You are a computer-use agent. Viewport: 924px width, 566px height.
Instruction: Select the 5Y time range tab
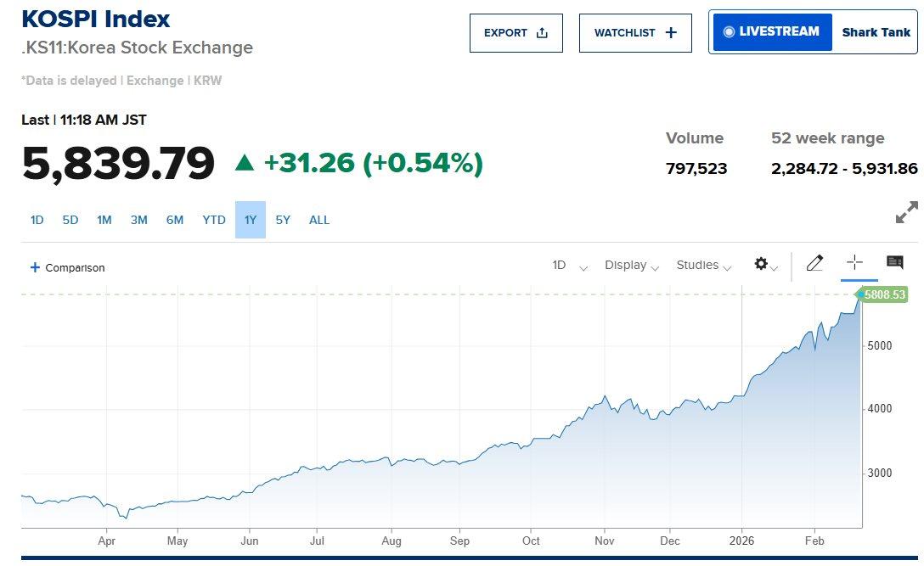(283, 220)
